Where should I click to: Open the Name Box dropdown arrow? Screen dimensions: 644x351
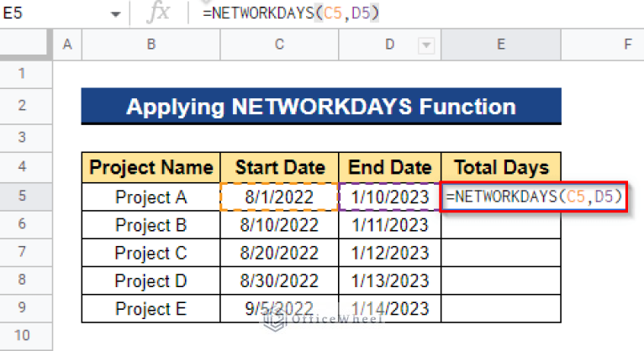pyautogui.click(x=115, y=14)
